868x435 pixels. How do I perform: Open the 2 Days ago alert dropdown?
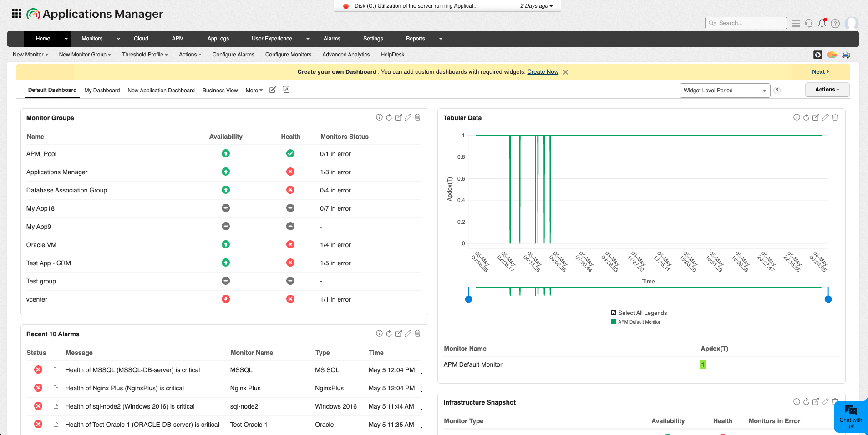[x=537, y=6]
